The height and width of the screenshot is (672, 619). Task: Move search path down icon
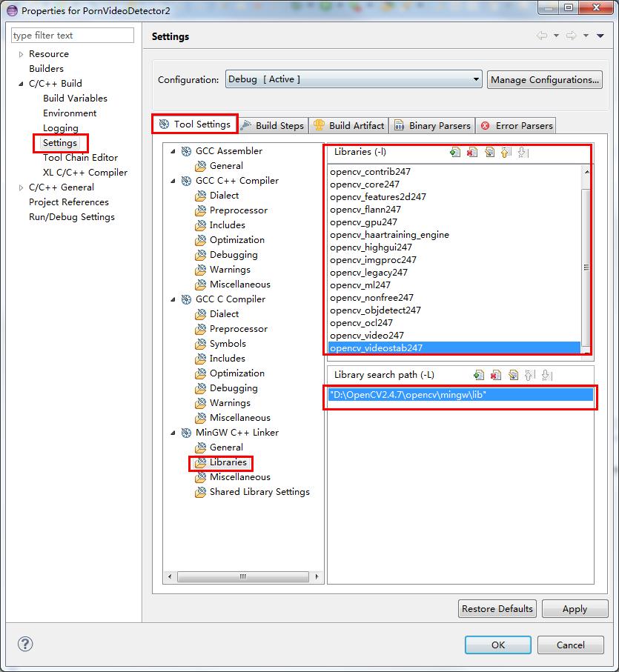click(547, 376)
